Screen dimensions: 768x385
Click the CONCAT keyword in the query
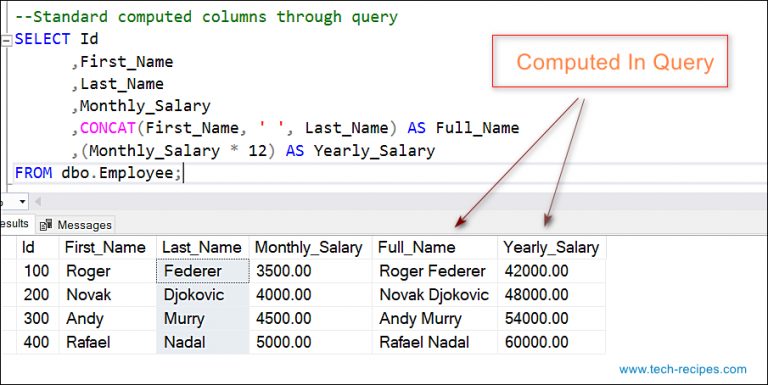(x=108, y=128)
